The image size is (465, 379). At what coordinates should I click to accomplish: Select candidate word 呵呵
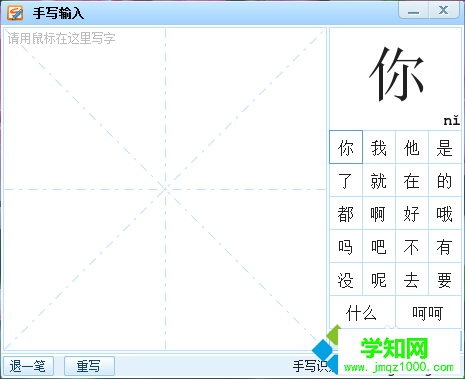[428, 312]
